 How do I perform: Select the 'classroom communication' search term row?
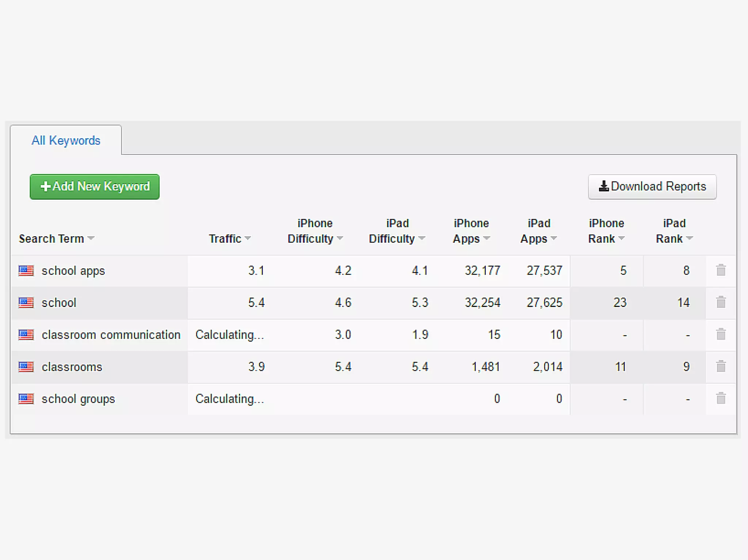[111, 335]
